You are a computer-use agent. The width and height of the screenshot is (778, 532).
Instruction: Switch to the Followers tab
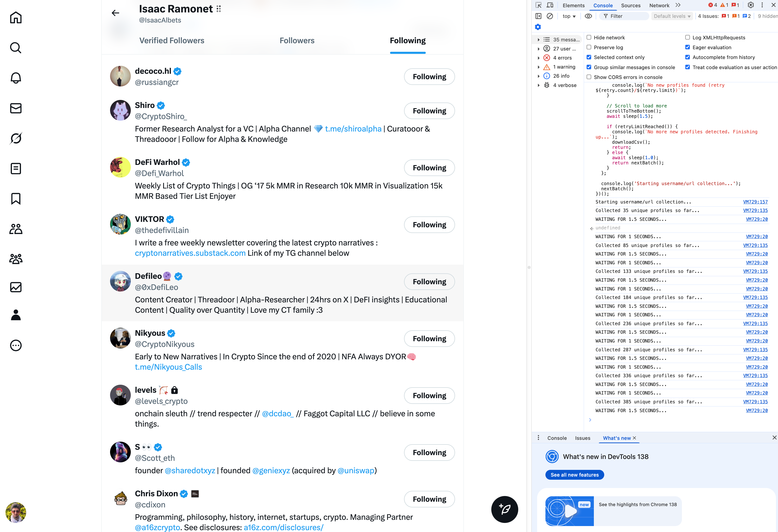tap(297, 40)
